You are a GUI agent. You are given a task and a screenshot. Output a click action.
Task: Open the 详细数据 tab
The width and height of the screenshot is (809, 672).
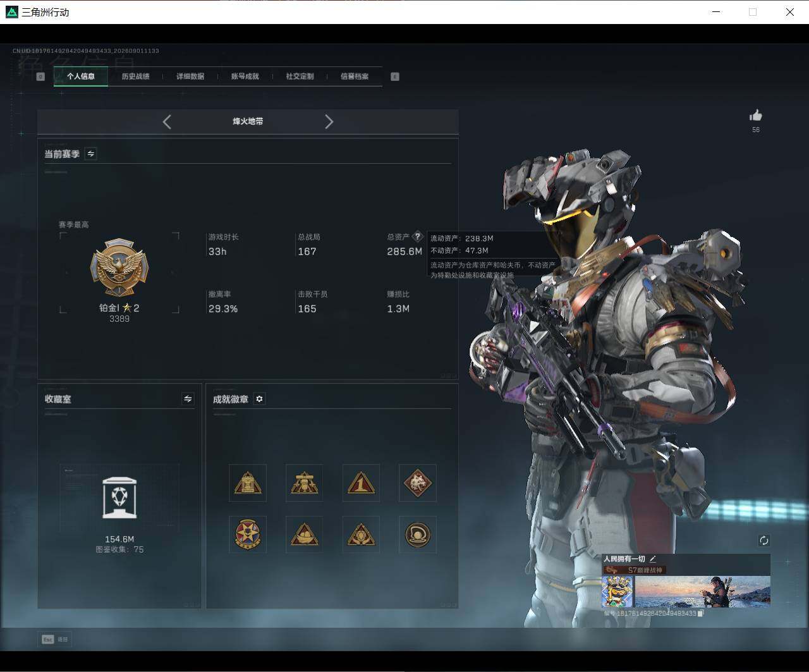pyautogui.click(x=190, y=76)
